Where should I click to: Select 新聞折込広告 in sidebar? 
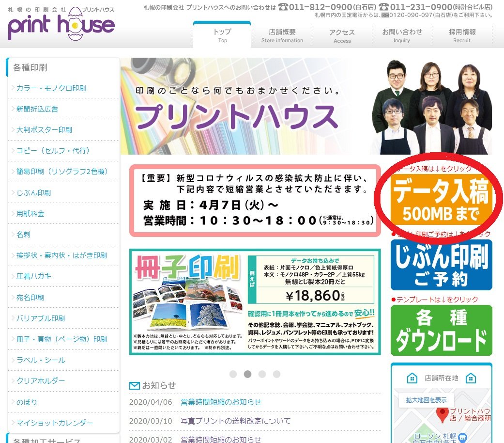tap(37, 109)
